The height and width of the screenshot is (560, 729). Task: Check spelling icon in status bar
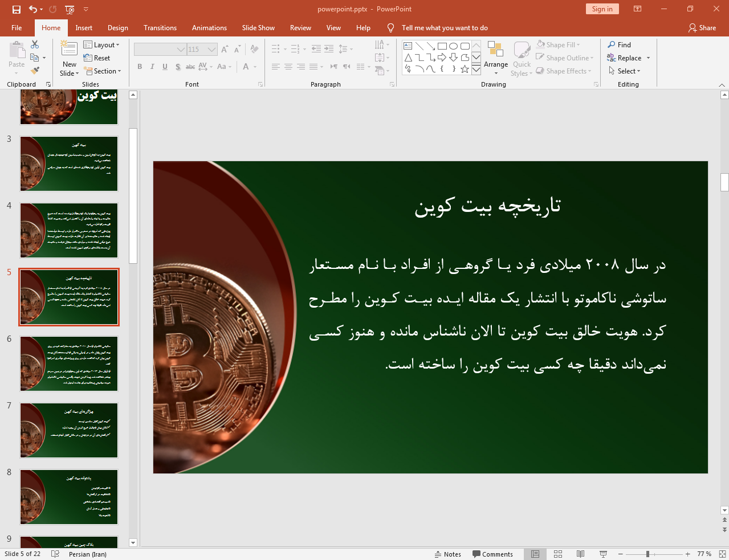[55, 554]
